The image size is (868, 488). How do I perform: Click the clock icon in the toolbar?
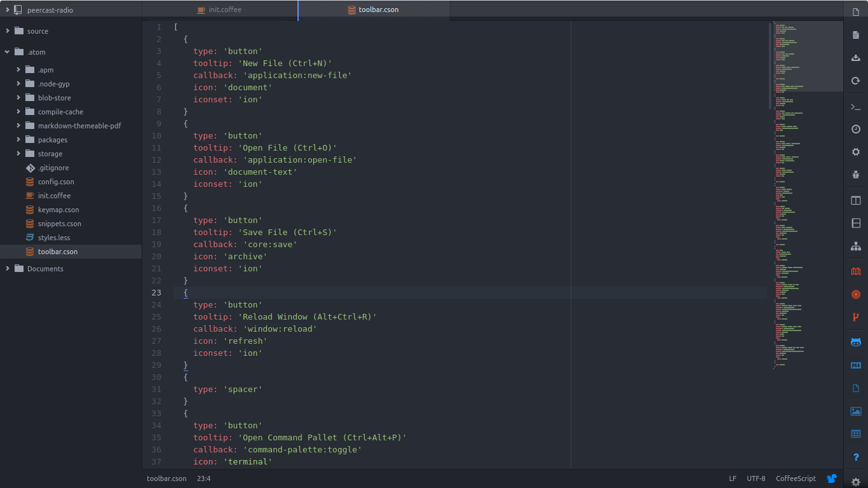click(x=856, y=129)
